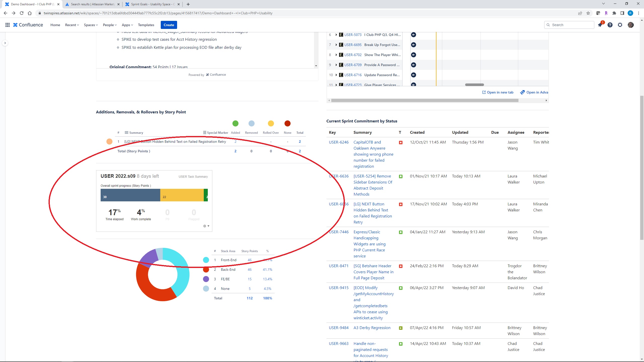This screenshot has width=644, height=362.
Task: Expand the USER-6695 roadmap row
Action: (336, 45)
